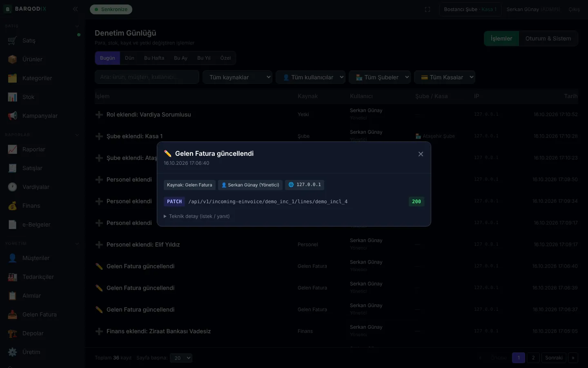Select the Bu Hafta filter tab
The height and width of the screenshot is (368, 588).
[x=154, y=58]
